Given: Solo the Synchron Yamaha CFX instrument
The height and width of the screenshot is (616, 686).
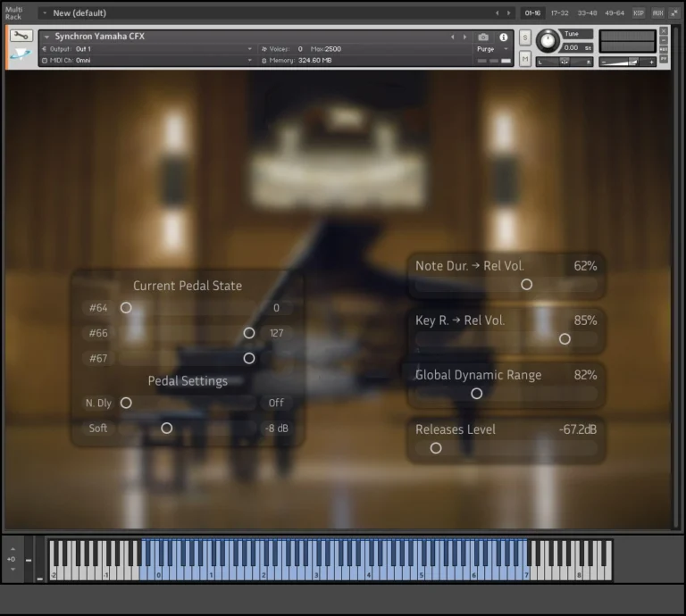Looking at the screenshot, I should point(525,37).
